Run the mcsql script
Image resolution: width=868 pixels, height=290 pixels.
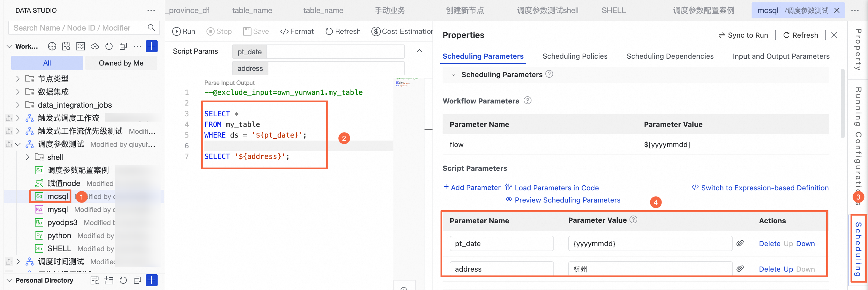click(184, 31)
